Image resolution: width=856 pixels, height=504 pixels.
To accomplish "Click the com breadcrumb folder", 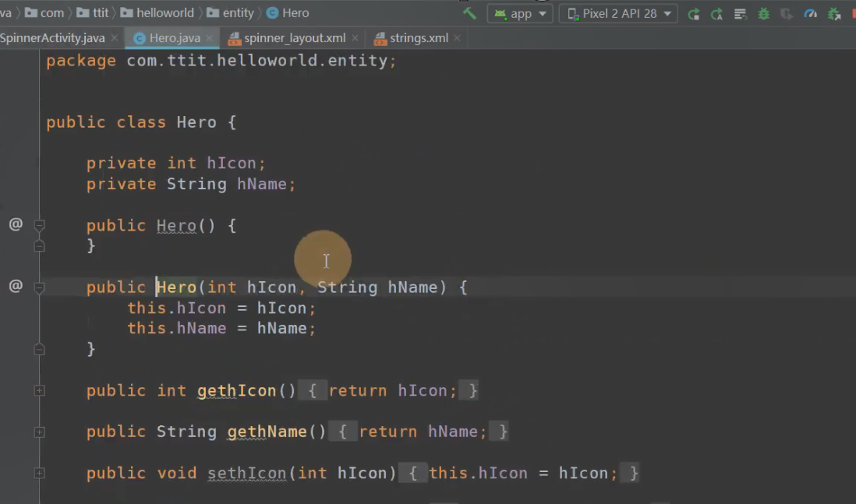I will click(44, 13).
